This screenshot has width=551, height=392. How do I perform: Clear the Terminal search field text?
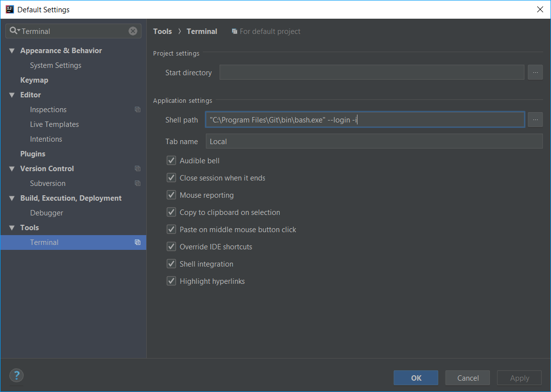(133, 31)
